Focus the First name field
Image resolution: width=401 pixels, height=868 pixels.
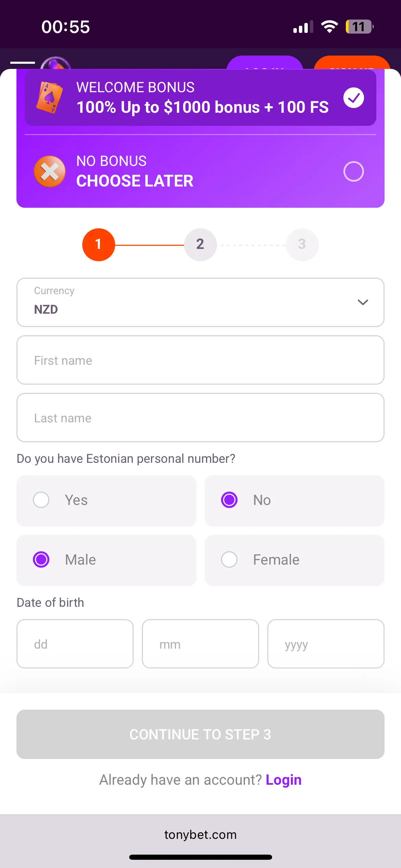coord(200,360)
